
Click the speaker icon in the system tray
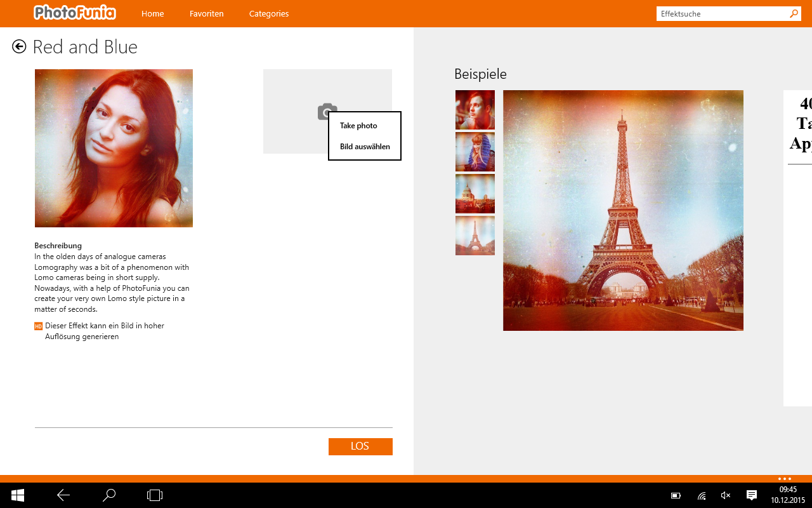tap(725, 495)
